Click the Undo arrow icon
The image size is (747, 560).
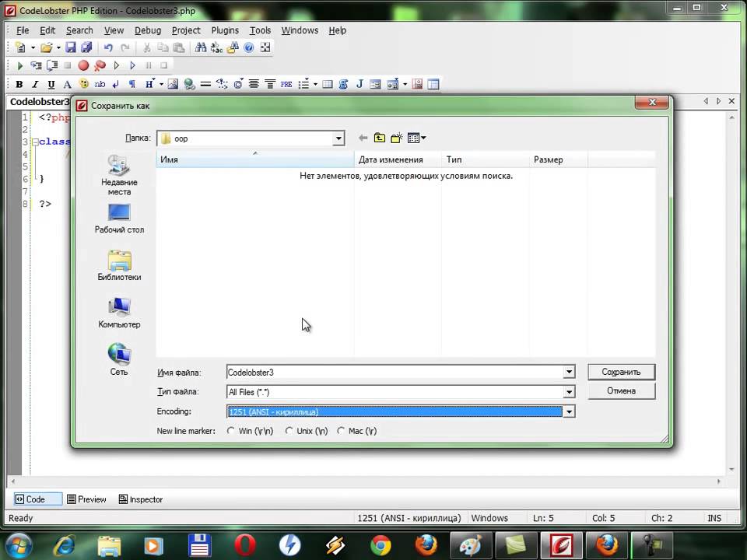[109, 47]
